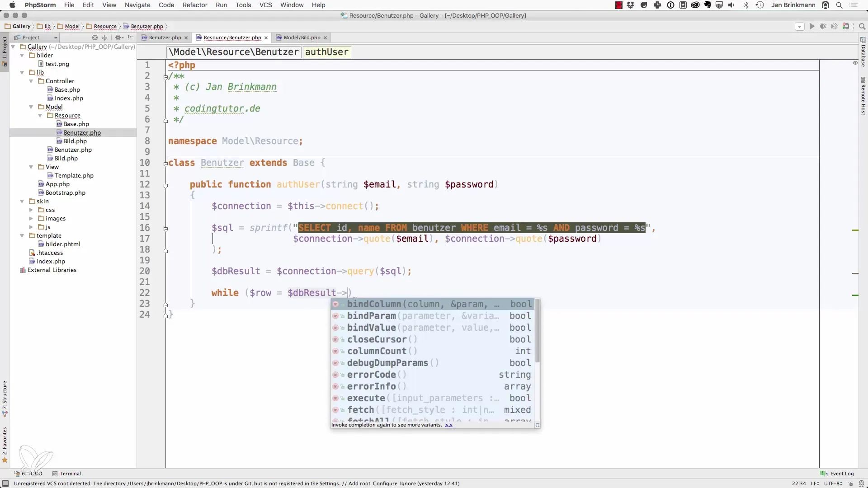This screenshot has width=868, height=488.
Task: Click fold toggle beside class Benutzer line
Action: click(x=165, y=164)
